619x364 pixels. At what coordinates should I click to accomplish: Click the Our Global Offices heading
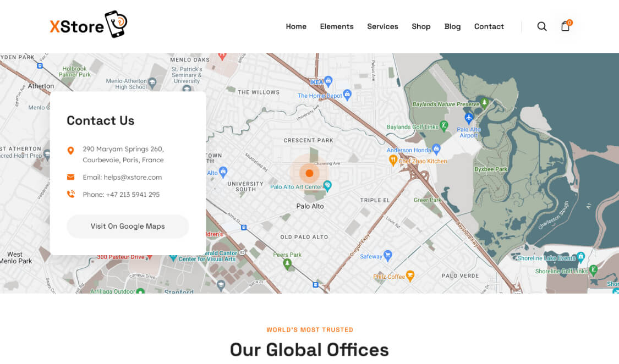tap(309, 349)
